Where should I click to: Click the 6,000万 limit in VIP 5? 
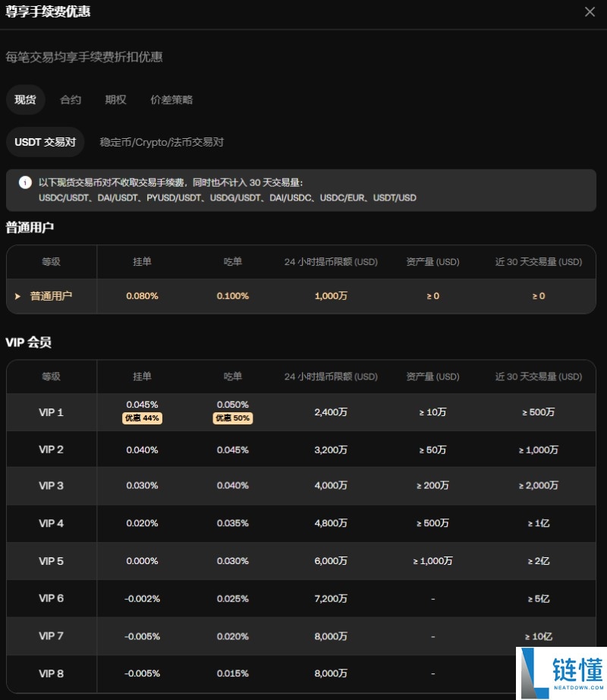pyautogui.click(x=331, y=561)
